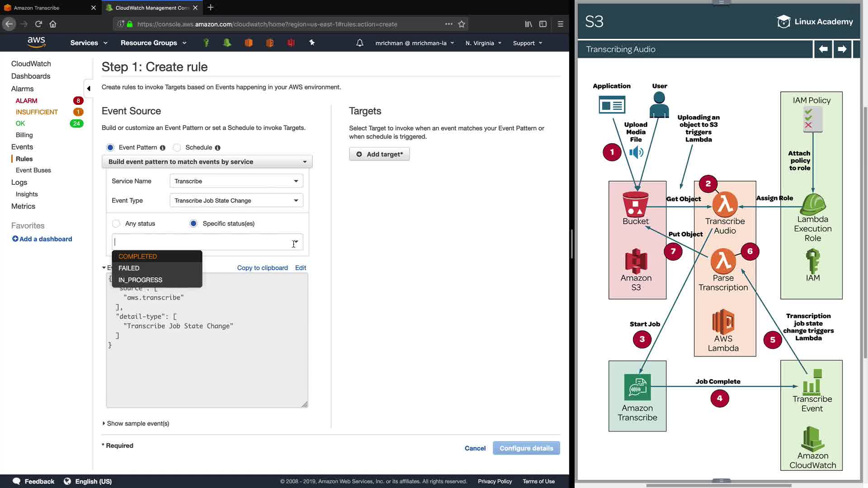Click Event Pattern info icon
The image size is (868, 488).
point(163,148)
